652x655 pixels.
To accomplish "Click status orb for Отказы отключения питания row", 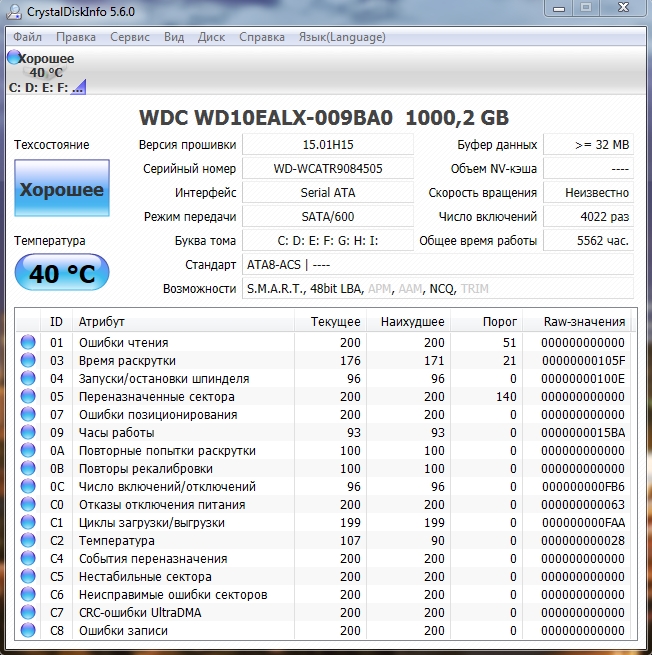I will tap(28, 504).
